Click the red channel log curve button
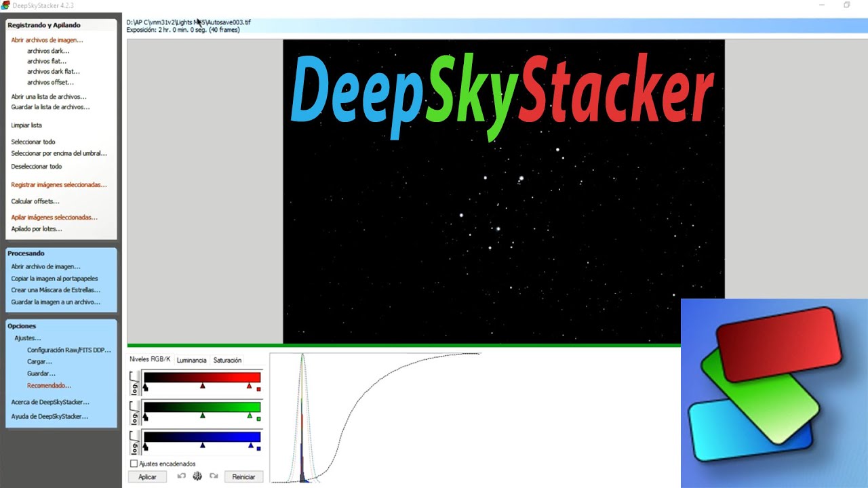 (x=135, y=382)
